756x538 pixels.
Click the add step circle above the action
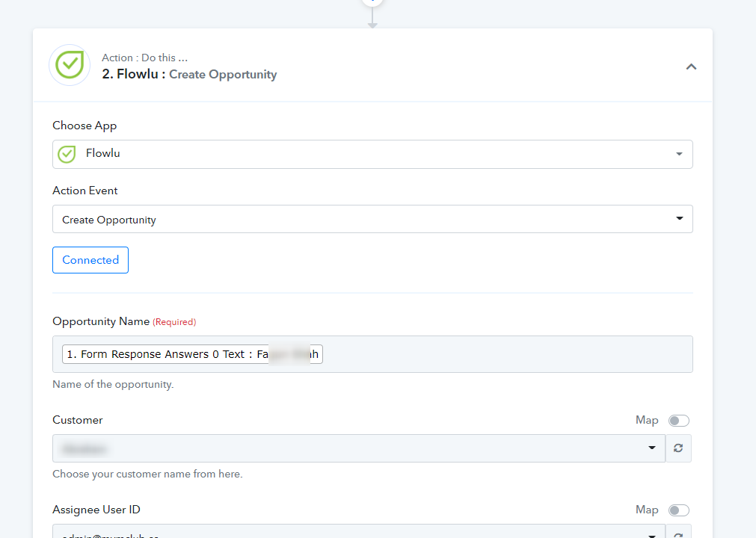(x=372, y=2)
